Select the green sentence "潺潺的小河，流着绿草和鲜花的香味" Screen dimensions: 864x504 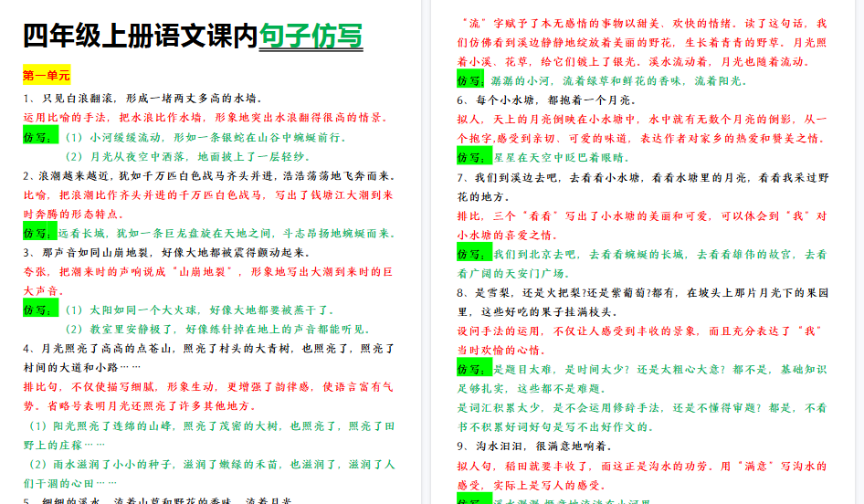click(620, 81)
